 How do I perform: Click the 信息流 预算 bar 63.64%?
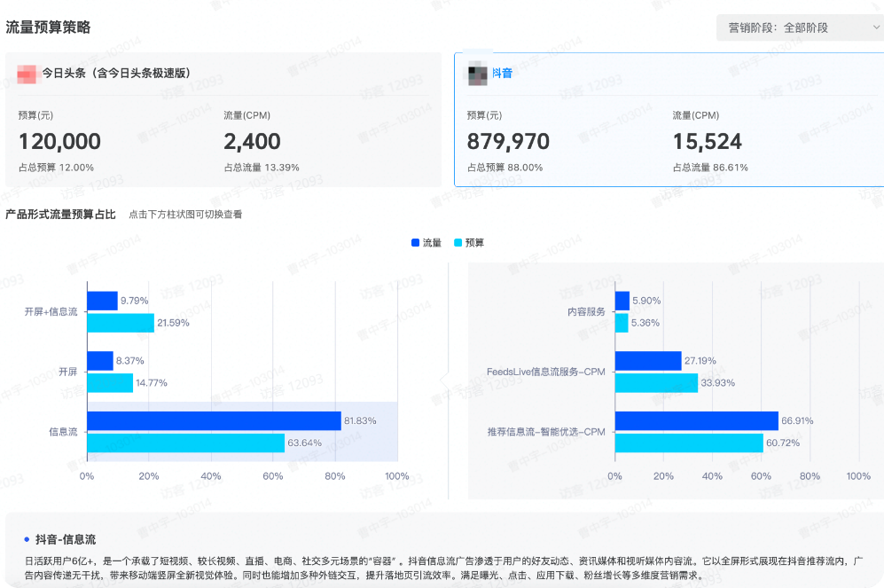[x=186, y=443]
